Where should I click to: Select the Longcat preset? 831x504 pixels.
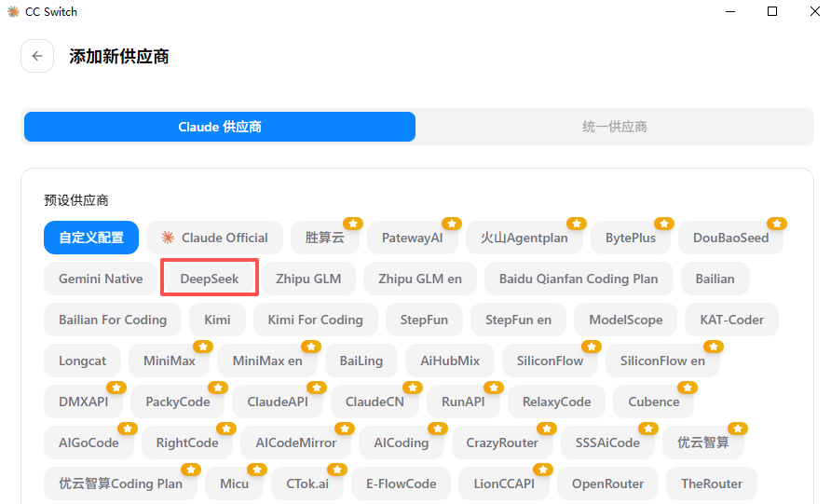tap(82, 361)
